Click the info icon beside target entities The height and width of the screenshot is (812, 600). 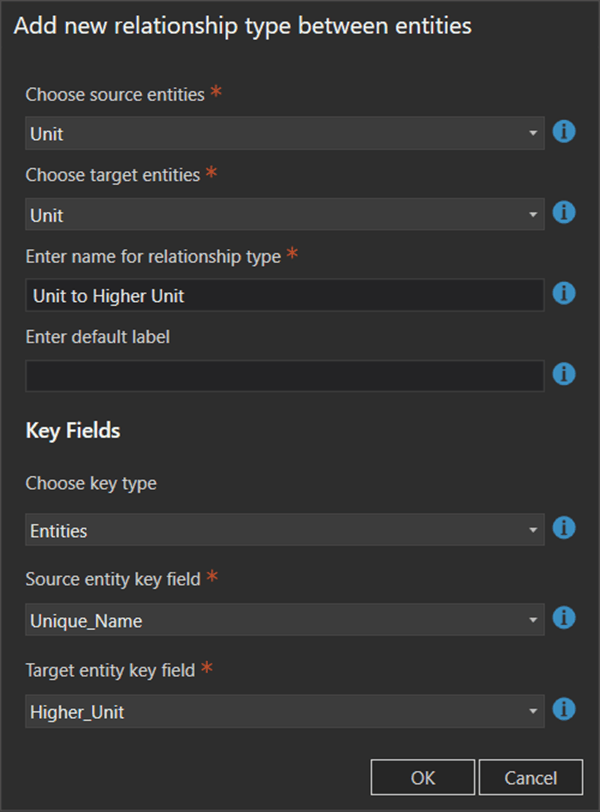coord(563,213)
